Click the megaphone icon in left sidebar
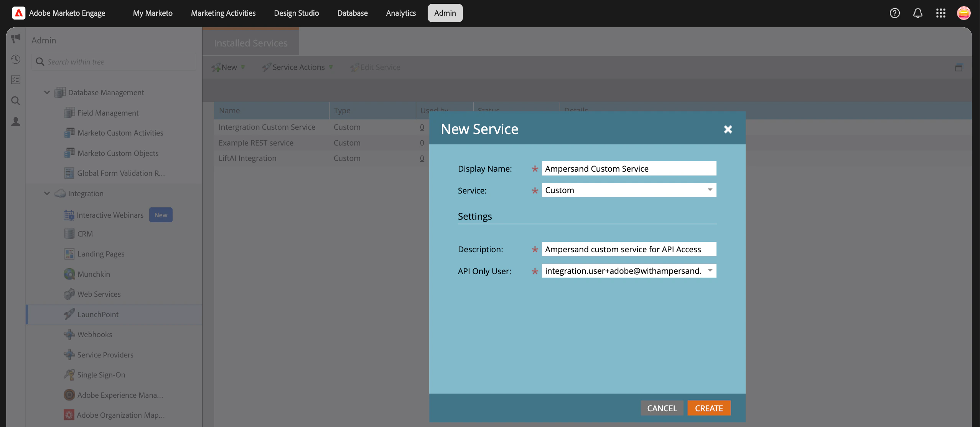 pos(16,38)
